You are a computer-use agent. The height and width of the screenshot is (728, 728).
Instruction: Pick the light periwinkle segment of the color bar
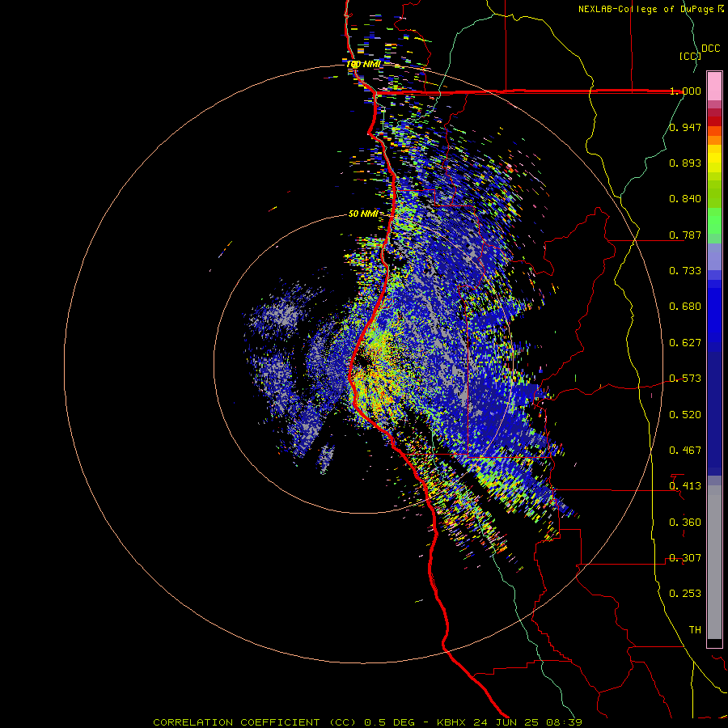(714, 256)
